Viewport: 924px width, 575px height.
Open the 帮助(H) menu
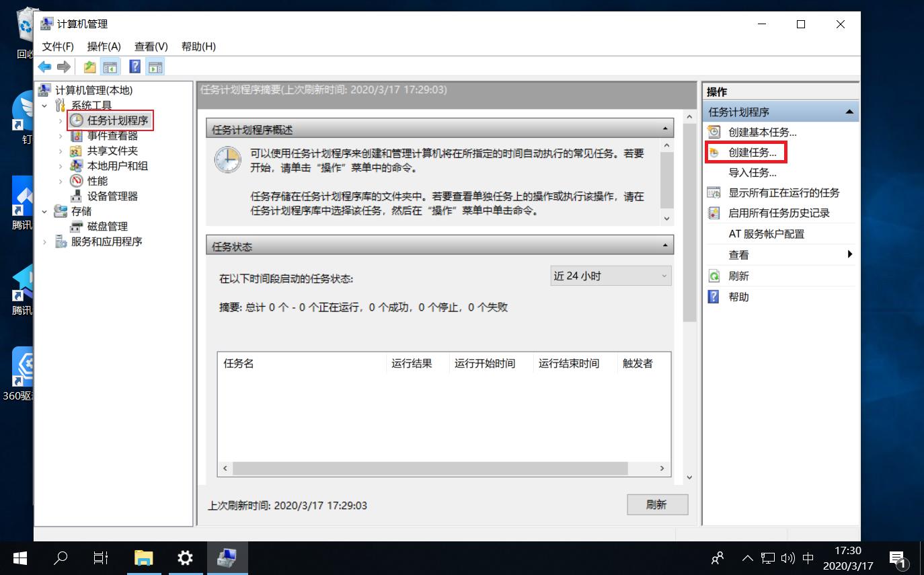click(198, 46)
